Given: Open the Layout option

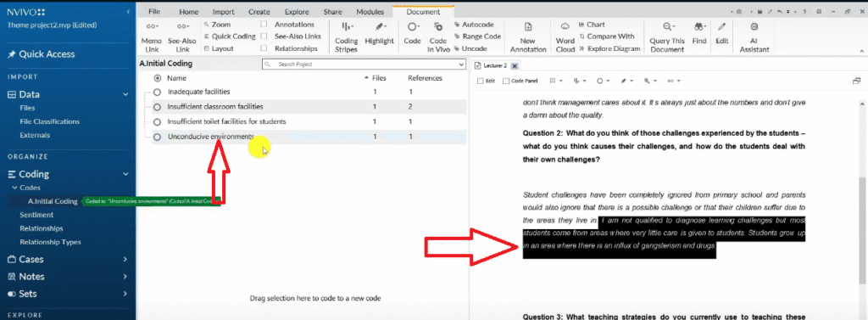Looking at the screenshot, I should [x=218, y=48].
